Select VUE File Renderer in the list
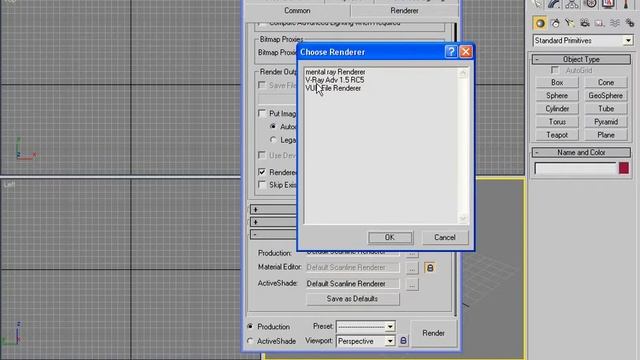This screenshot has width=640, height=360. [333, 88]
